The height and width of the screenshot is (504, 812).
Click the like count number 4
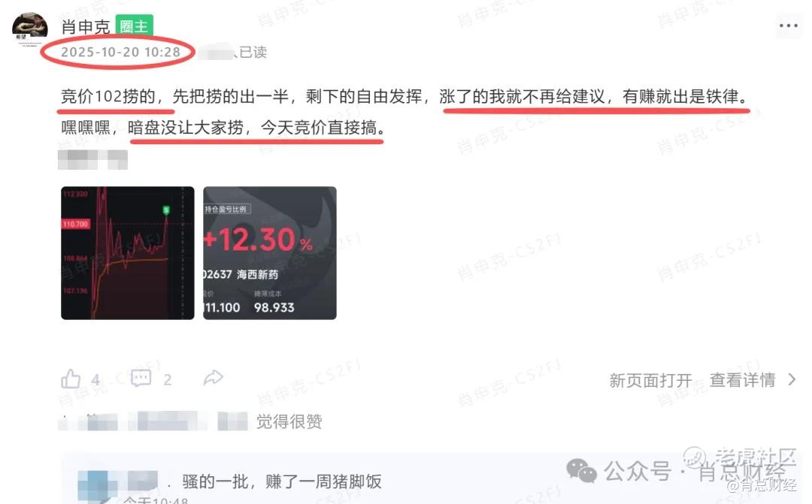pyautogui.click(x=95, y=380)
